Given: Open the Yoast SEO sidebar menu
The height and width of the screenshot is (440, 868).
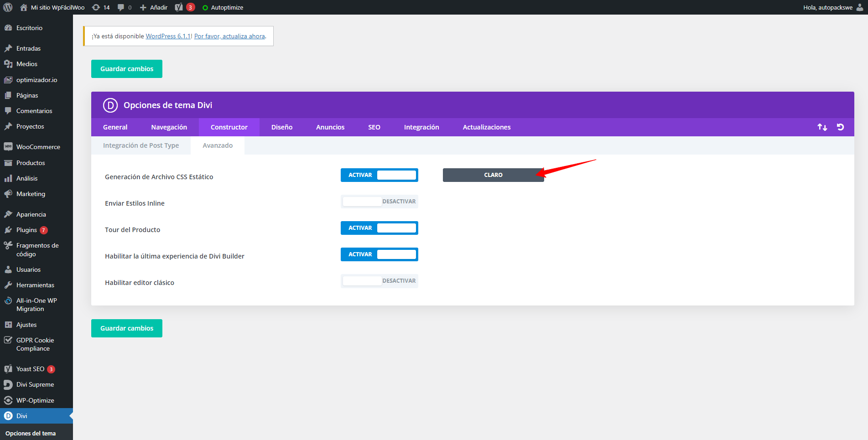Looking at the screenshot, I should 36,369.
